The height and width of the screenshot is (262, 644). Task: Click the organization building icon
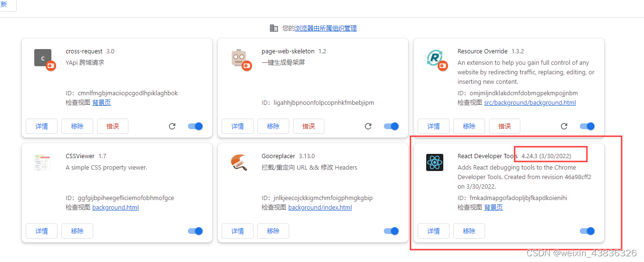coord(273,28)
